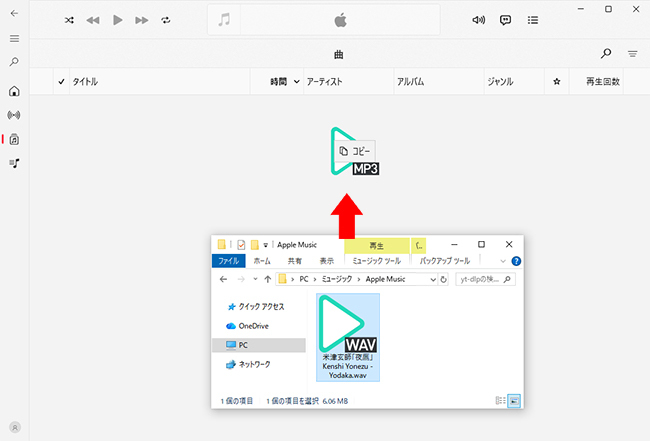Go back in Explorer navigation
Screen dimensions: 650x441
(223, 279)
